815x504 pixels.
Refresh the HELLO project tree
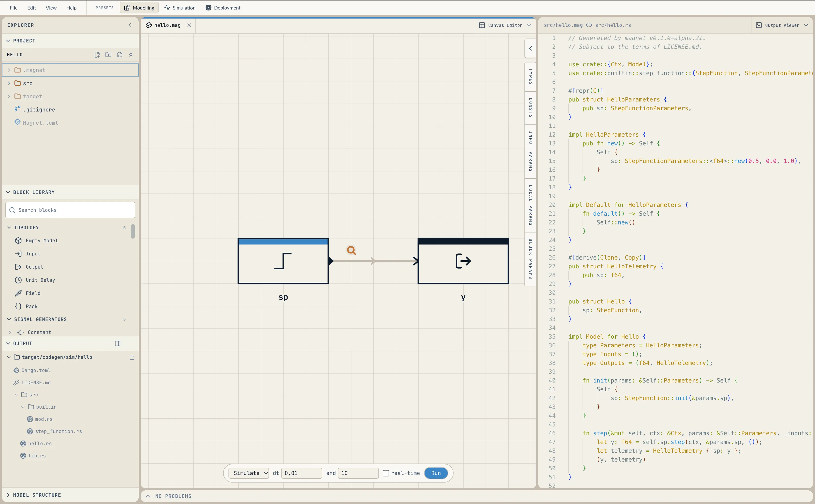120,55
